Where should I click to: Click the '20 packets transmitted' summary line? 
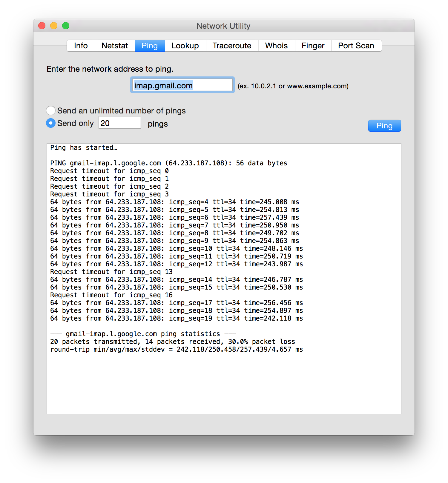173,342
